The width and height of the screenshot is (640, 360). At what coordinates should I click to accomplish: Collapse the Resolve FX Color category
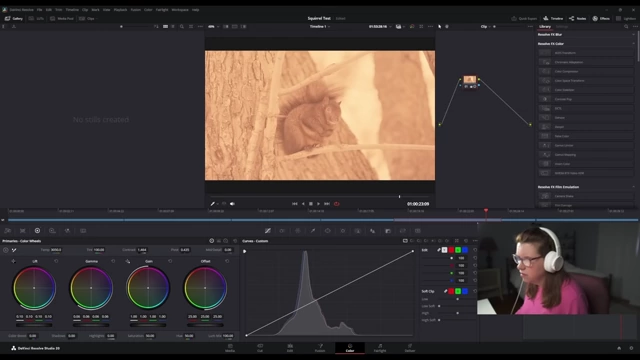click(x=633, y=44)
